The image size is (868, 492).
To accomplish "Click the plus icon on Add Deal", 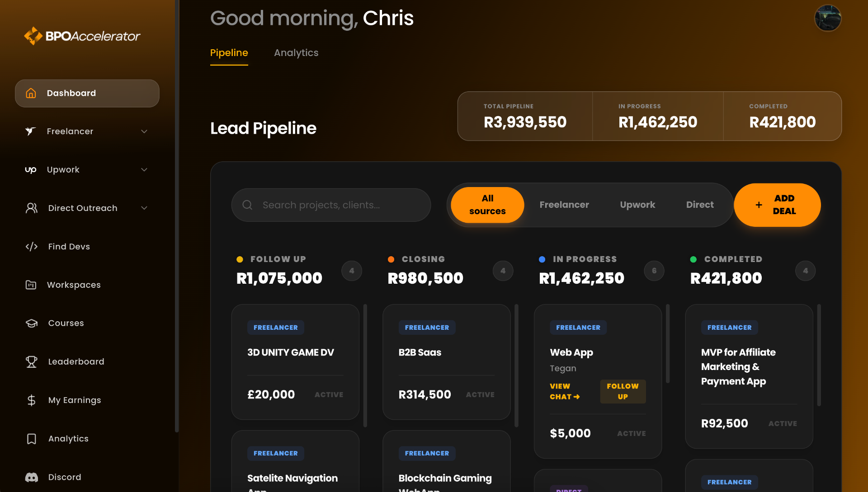I will (x=759, y=205).
